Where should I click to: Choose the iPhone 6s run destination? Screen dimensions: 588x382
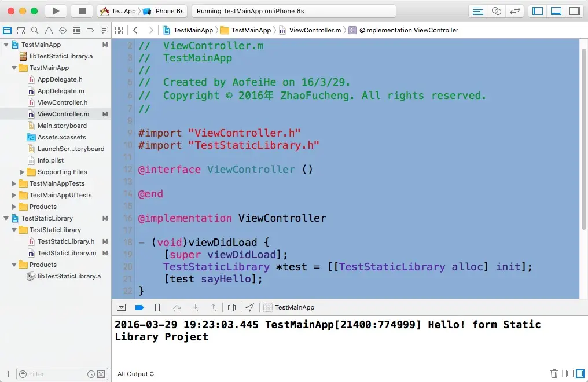click(164, 11)
